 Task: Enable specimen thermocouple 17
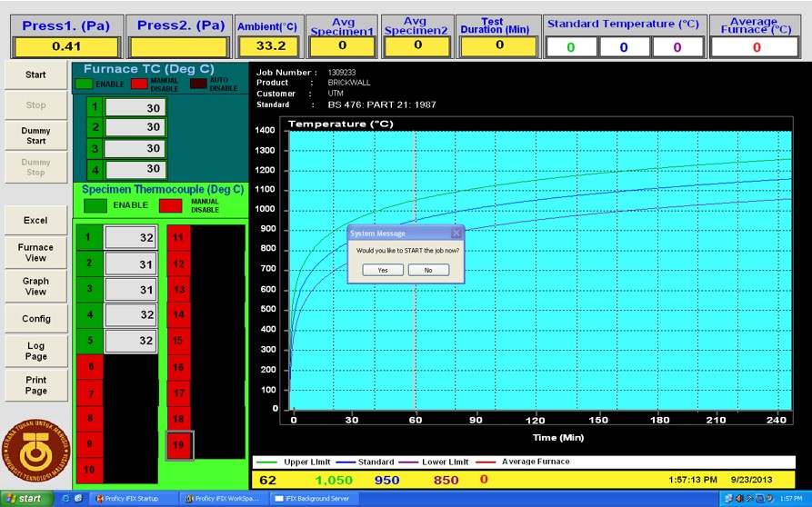178,393
